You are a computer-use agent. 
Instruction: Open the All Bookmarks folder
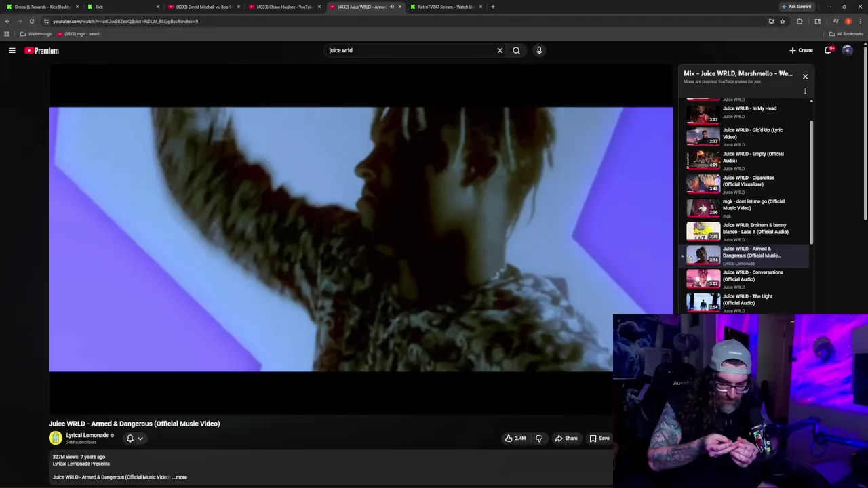point(846,34)
